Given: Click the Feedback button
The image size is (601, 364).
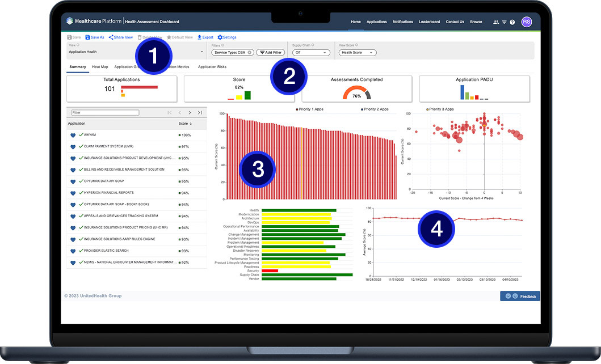Looking at the screenshot, I should 520,297.
